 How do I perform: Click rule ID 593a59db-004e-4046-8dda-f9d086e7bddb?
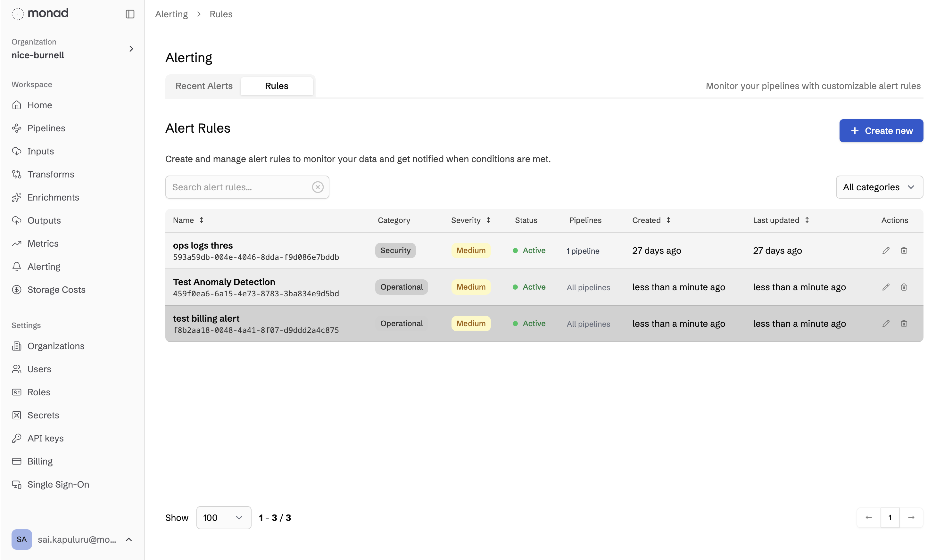pos(256,257)
